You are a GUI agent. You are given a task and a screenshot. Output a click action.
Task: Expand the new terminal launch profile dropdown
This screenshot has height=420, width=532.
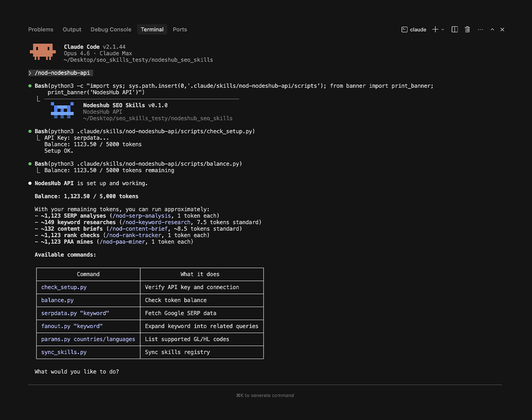pos(442,29)
